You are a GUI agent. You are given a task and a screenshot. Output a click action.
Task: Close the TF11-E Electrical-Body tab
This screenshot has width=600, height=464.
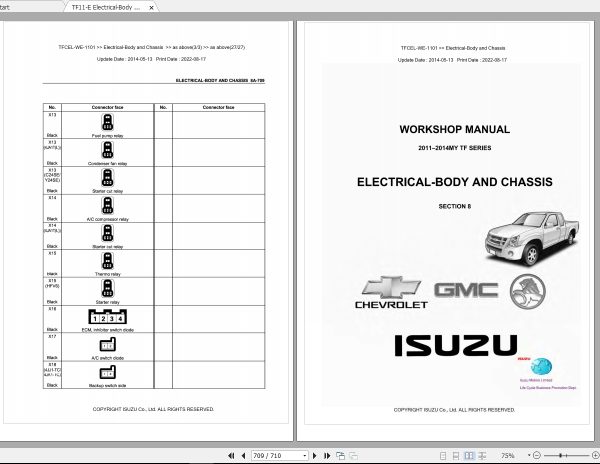[x=152, y=7]
